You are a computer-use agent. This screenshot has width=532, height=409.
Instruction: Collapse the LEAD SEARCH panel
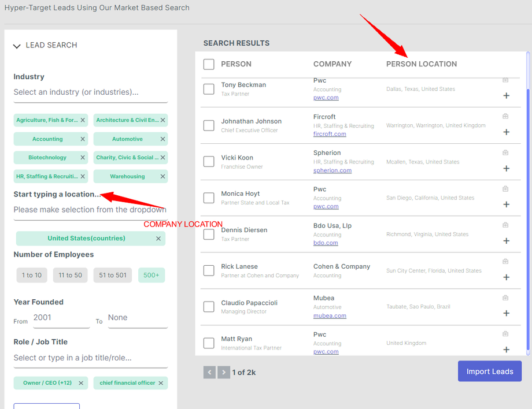tap(17, 46)
